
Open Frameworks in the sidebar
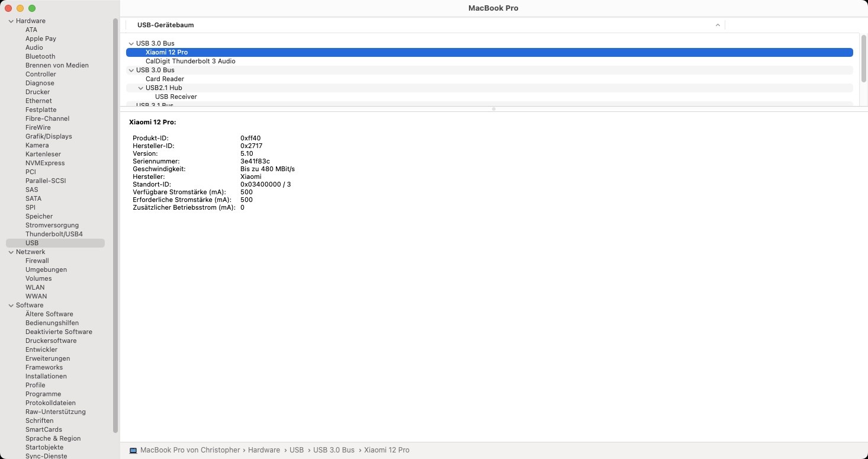point(44,367)
